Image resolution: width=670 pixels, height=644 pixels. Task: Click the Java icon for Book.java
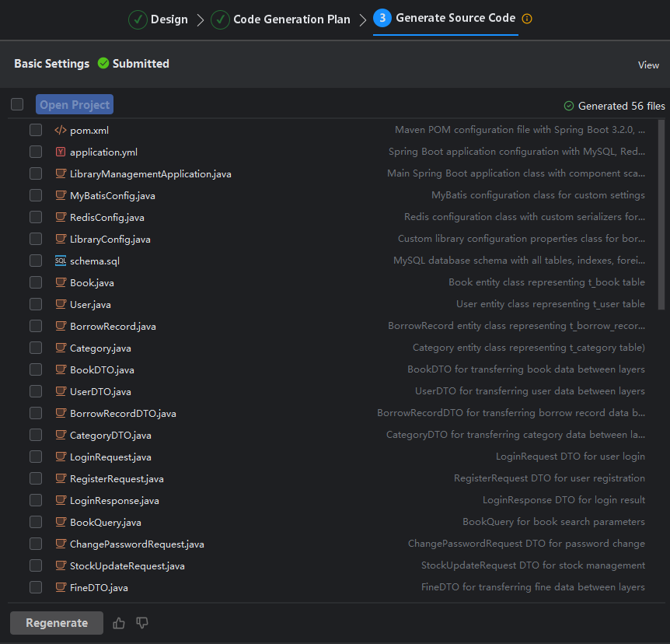(x=61, y=282)
